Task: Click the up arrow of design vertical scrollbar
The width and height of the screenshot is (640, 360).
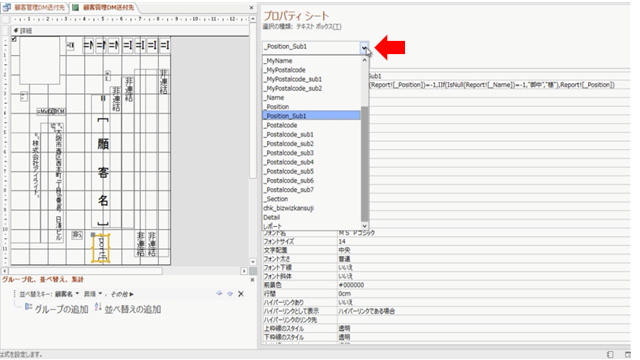Action: pos(253,19)
